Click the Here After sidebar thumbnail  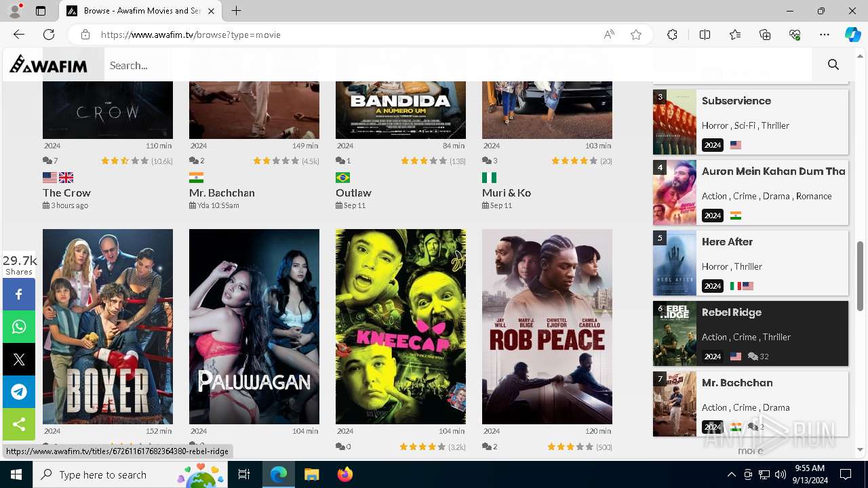[x=675, y=263]
